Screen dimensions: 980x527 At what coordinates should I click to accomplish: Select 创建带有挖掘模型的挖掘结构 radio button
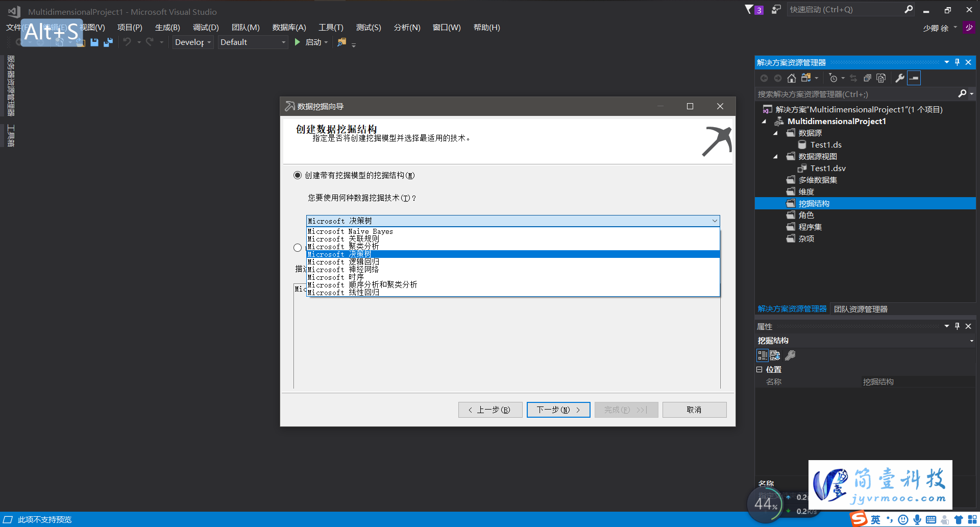(x=298, y=175)
